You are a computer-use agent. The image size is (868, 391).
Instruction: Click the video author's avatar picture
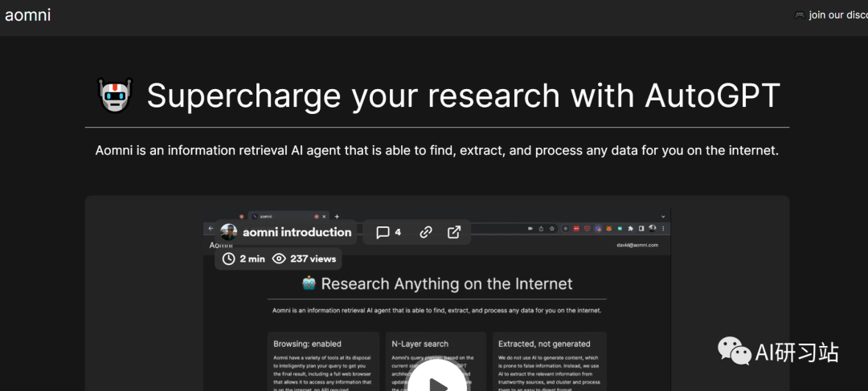228,232
